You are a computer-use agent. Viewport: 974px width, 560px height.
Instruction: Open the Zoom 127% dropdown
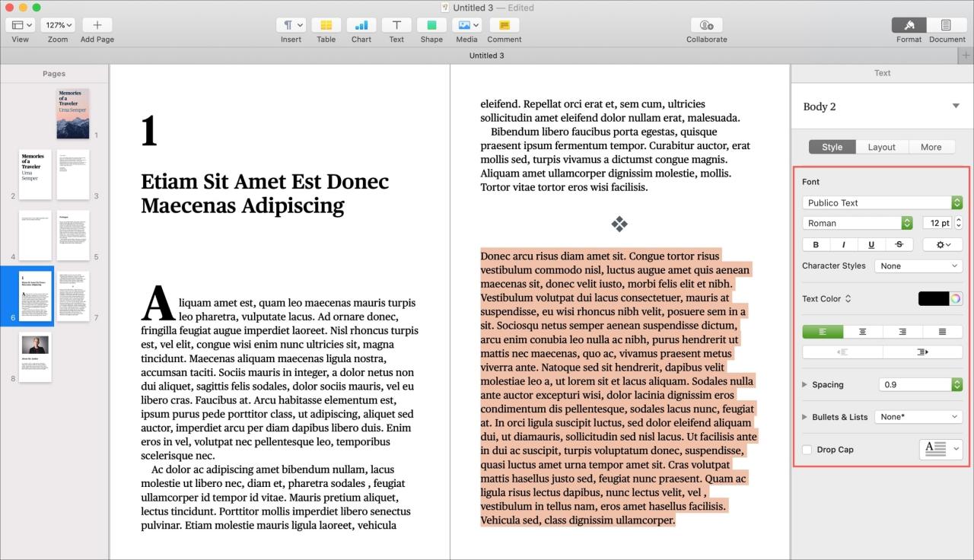(x=58, y=25)
